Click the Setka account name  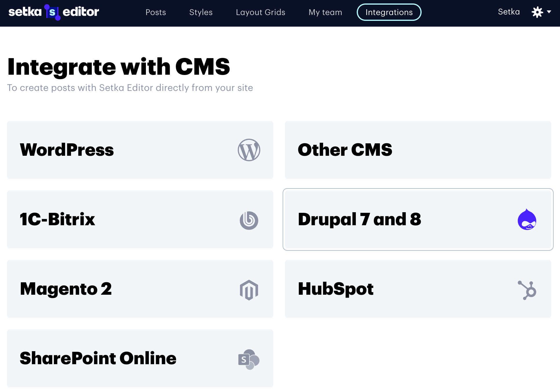(x=509, y=12)
